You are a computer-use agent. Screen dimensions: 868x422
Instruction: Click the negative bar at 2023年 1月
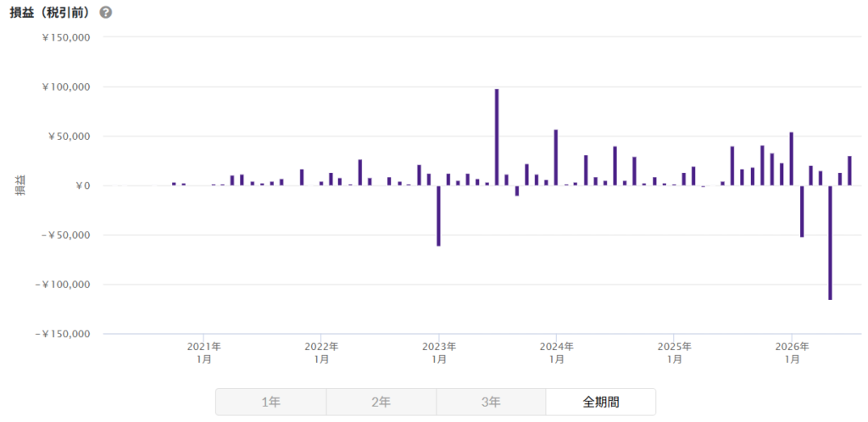(x=438, y=216)
